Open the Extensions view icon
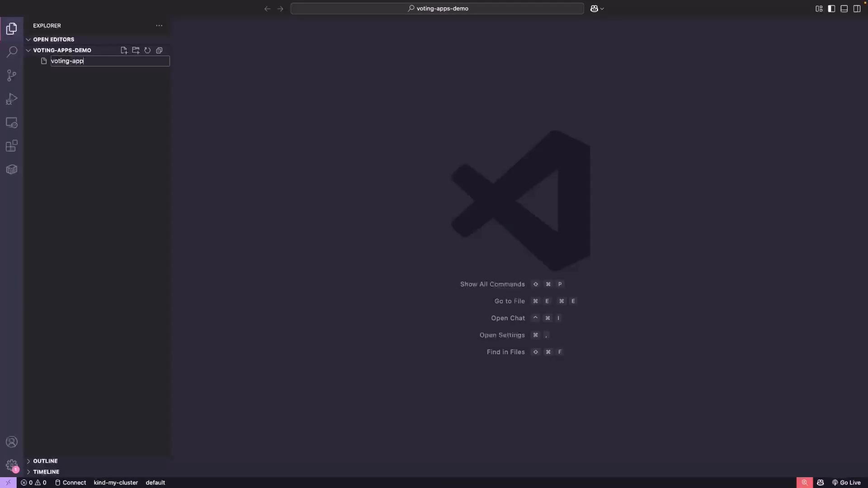This screenshot has height=488, width=868. pyautogui.click(x=12, y=146)
